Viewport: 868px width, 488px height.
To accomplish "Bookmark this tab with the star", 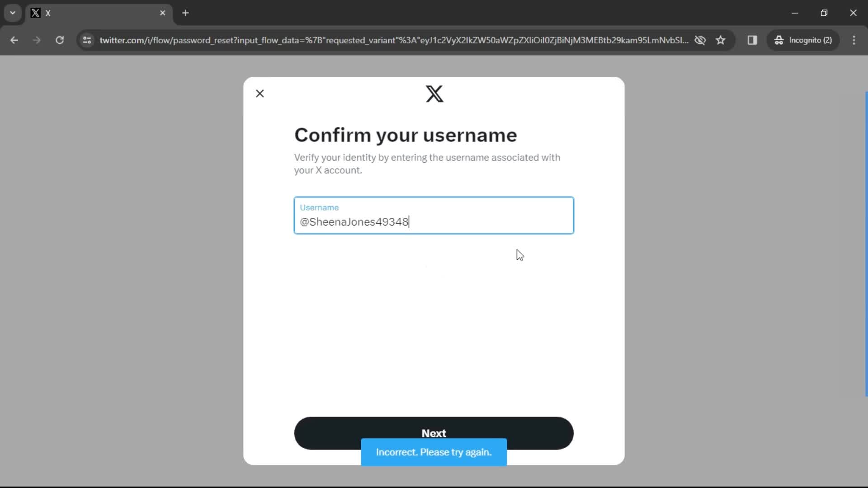I will [x=721, y=40].
